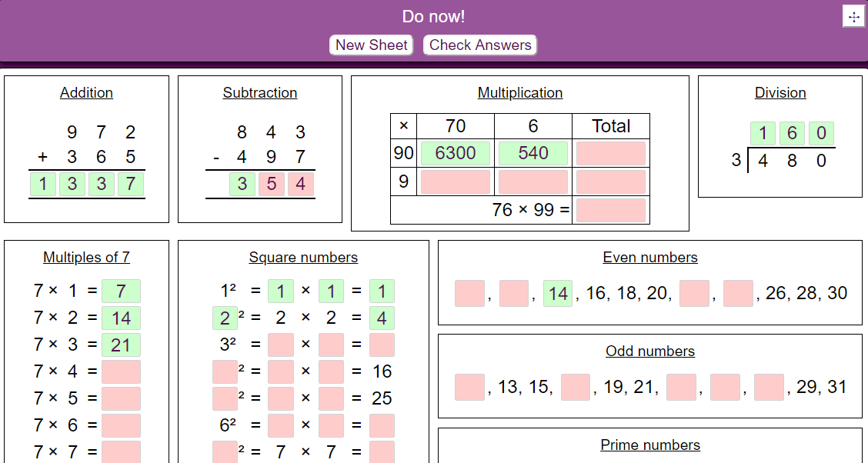868x463 pixels.
Task: Click the Square numbers heading
Action: pyautogui.click(x=303, y=257)
